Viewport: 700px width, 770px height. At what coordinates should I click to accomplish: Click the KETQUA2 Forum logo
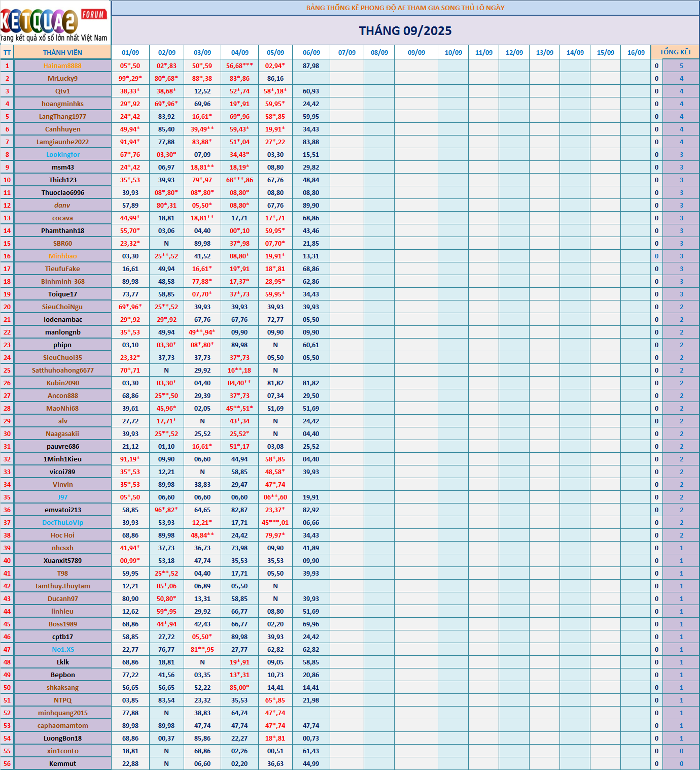[55, 22]
